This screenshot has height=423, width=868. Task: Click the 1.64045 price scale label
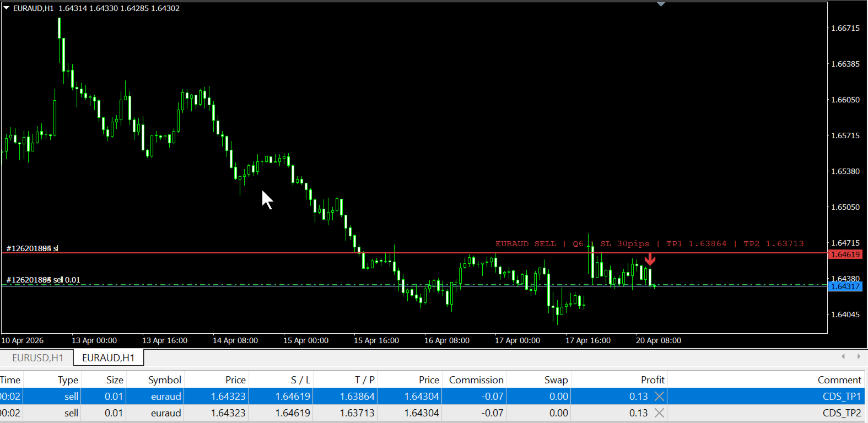click(845, 314)
